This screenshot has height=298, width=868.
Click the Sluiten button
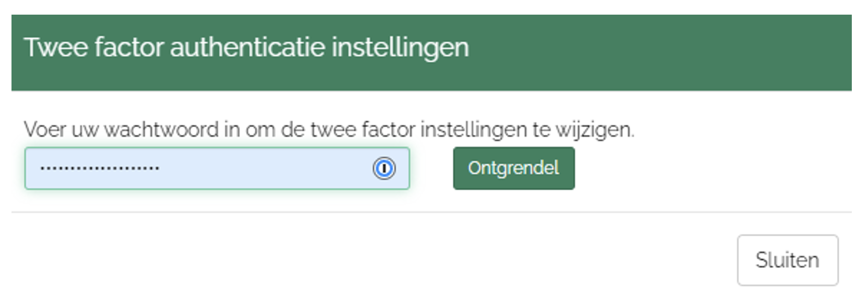[787, 260]
